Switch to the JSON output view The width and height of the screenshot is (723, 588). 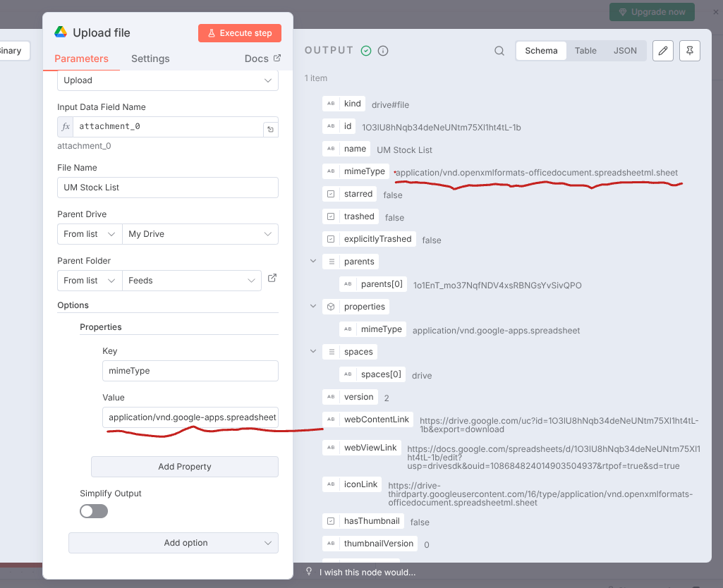pos(625,50)
